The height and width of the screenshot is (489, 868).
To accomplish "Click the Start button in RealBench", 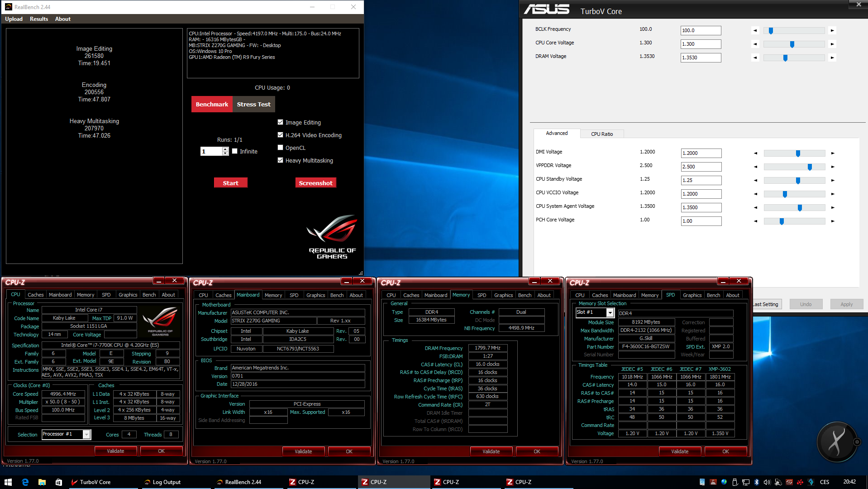I will coord(230,183).
